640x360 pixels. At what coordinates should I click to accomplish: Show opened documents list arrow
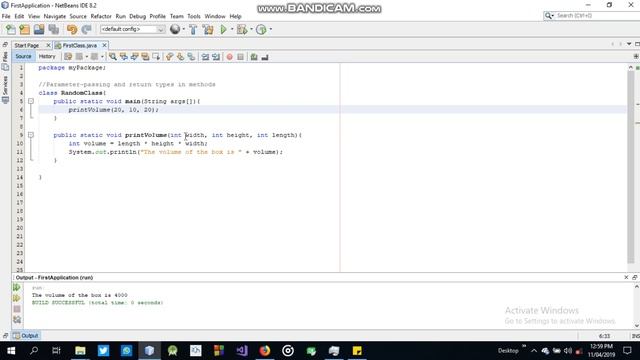point(629,44)
